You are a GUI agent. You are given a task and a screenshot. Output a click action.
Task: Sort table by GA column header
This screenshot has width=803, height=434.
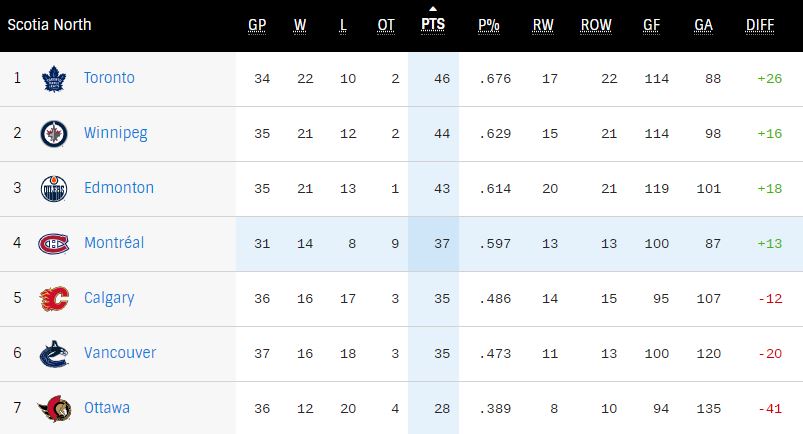click(x=703, y=25)
